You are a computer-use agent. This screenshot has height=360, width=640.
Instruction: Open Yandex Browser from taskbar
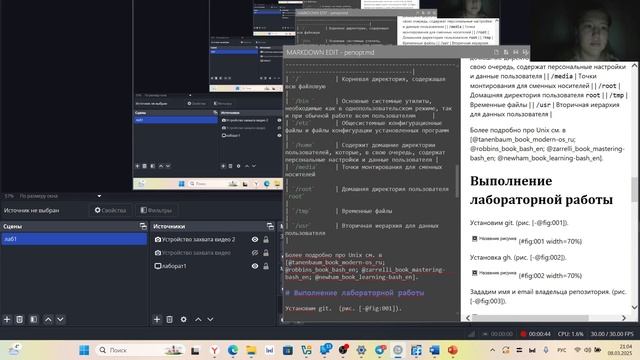(214, 350)
